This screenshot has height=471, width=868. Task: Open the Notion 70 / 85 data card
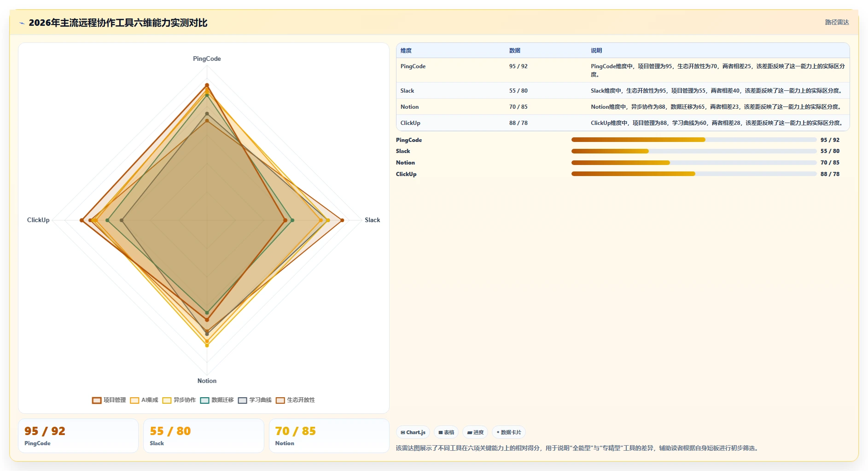(329, 436)
